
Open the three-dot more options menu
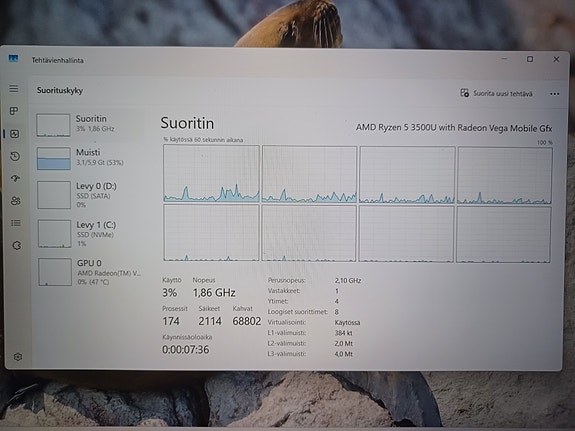point(554,94)
